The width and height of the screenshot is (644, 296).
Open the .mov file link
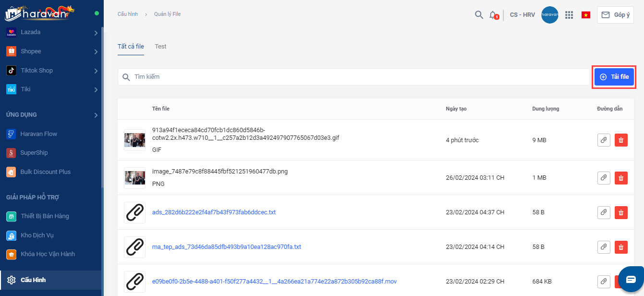click(274, 281)
